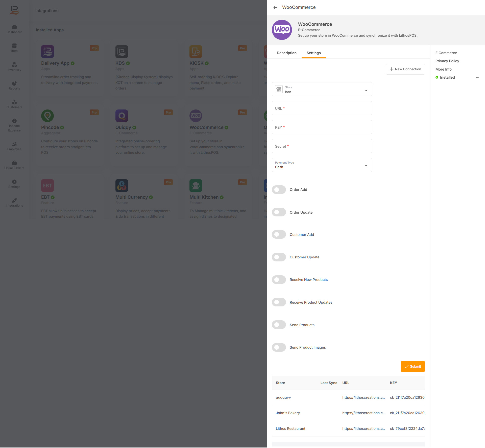Viewport: 485px width, 448px height.
Task: Expand the Payment Type dropdown
Action: pyautogui.click(x=322, y=165)
